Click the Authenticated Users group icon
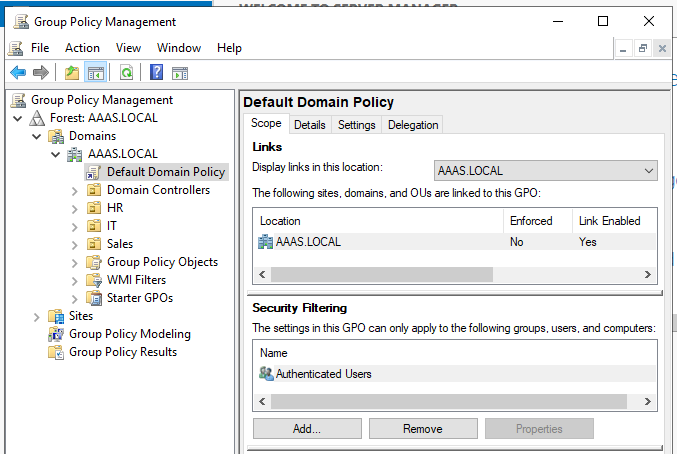This screenshot has height=454, width=677. coord(266,373)
